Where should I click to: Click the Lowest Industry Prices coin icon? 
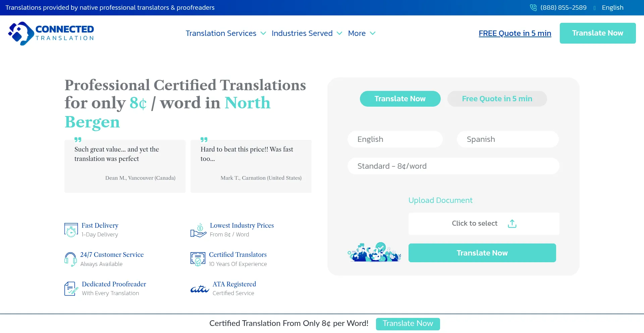[x=198, y=230]
